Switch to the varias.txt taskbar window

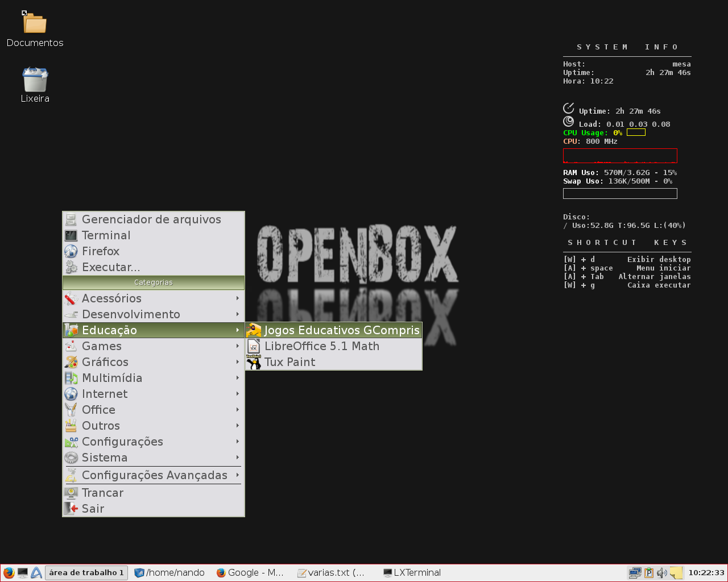[332, 572]
